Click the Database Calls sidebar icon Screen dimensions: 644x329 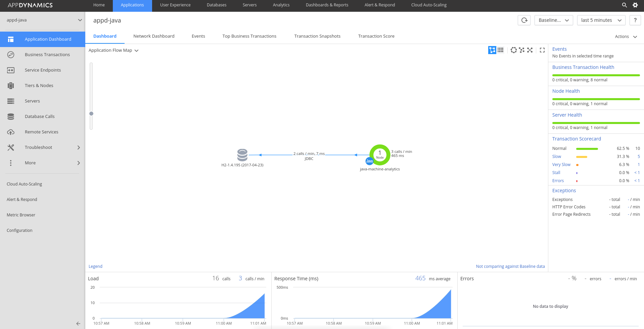tap(11, 117)
